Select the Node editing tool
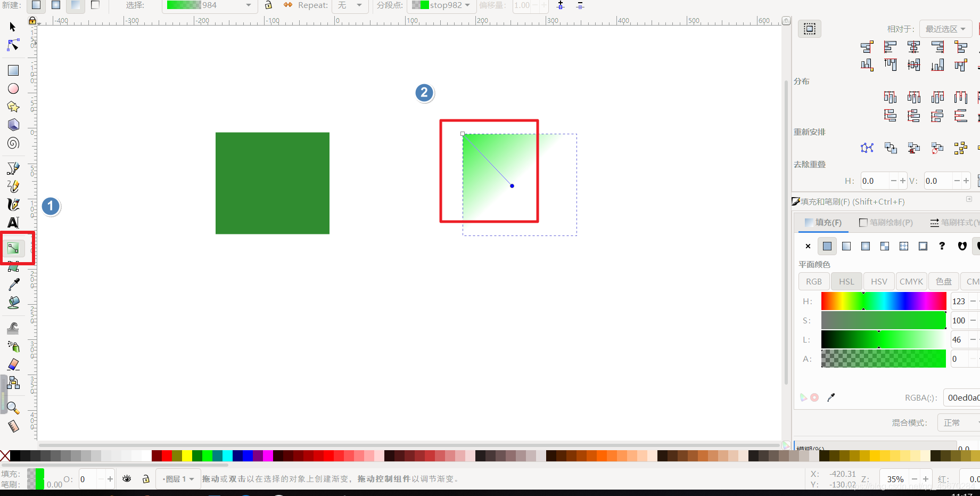 (13, 45)
